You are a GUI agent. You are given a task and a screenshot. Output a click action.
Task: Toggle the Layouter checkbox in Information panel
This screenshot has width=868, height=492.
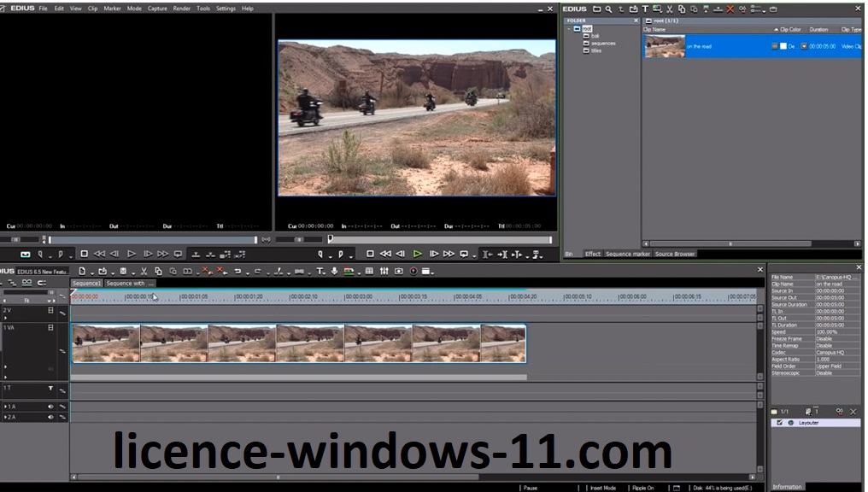tap(779, 423)
